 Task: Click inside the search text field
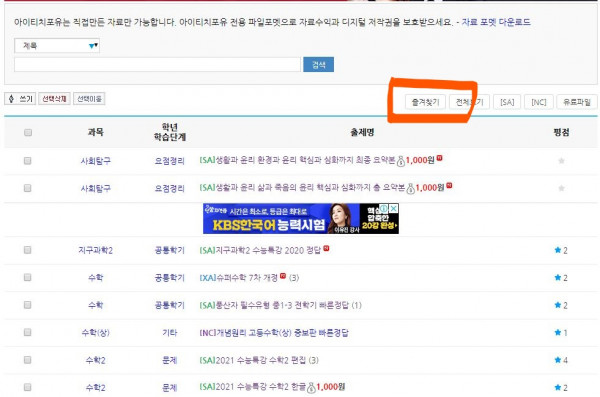point(157,64)
